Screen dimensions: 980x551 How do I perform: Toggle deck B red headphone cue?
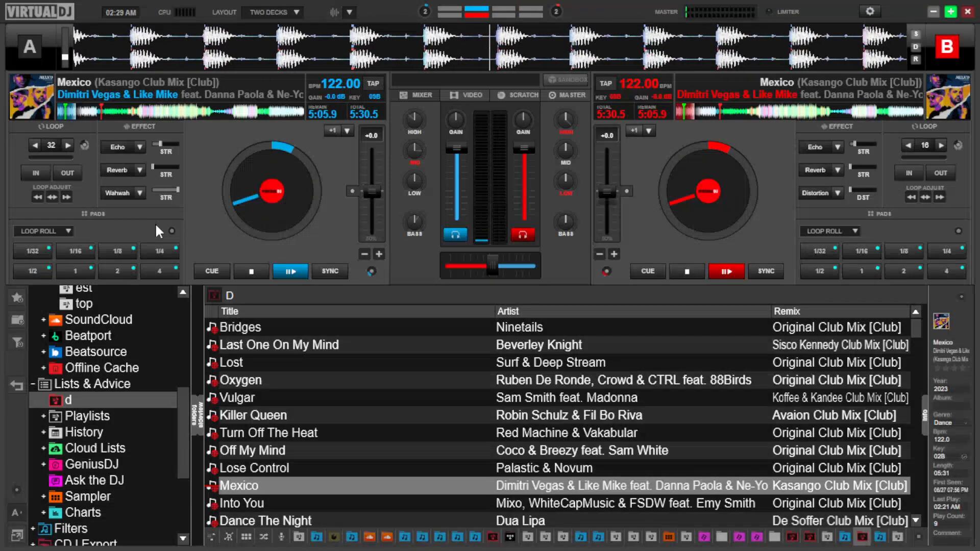[523, 235]
